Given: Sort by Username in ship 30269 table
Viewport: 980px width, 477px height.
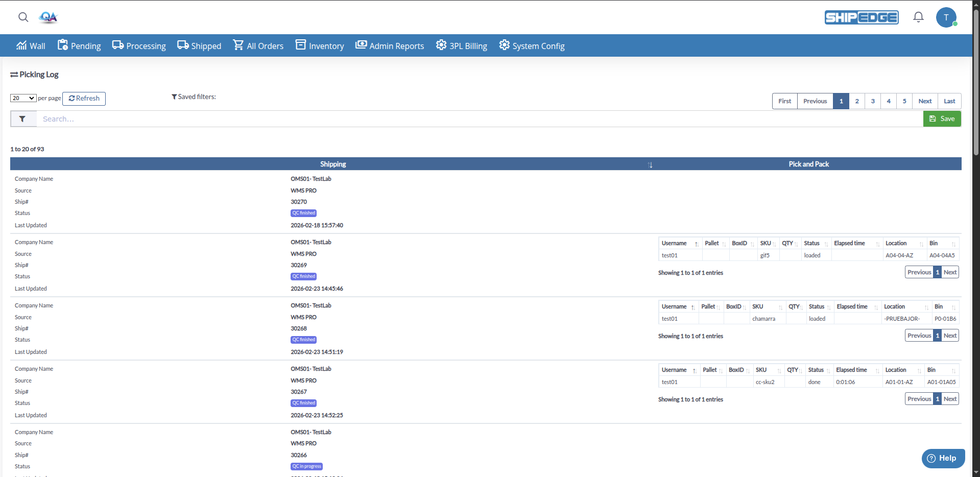Looking at the screenshot, I should pos(680,243).
